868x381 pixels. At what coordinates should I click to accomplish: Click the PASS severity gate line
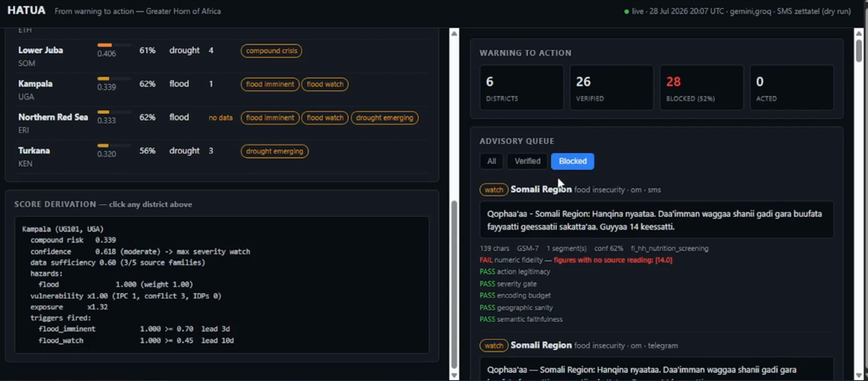pyautogui.click(x=508, y=284)
